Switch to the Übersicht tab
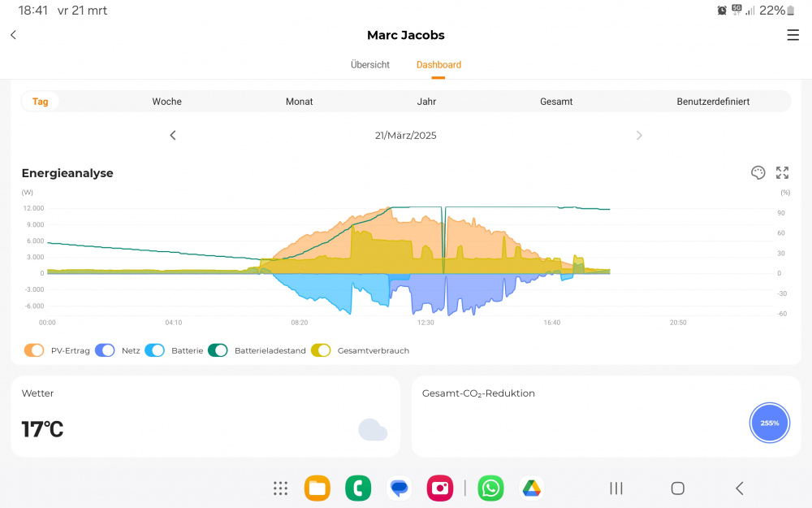Screen dimensions: 812x508 [x=370, y=65]
